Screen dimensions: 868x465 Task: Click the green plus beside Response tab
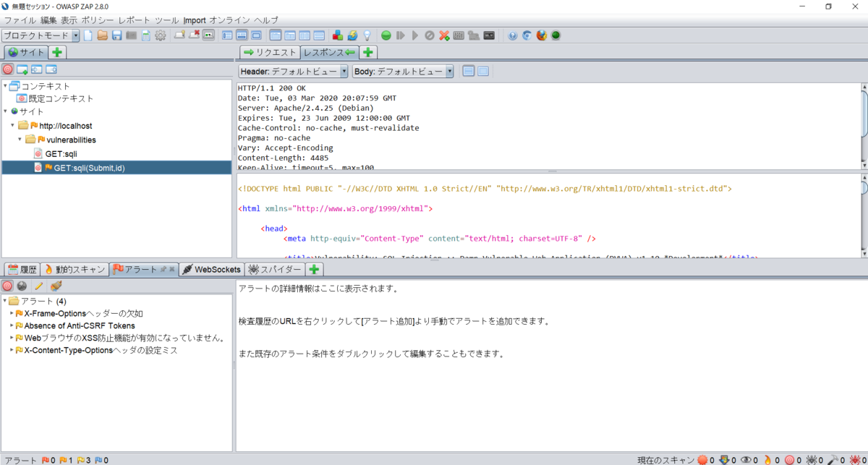coord(368,52)
